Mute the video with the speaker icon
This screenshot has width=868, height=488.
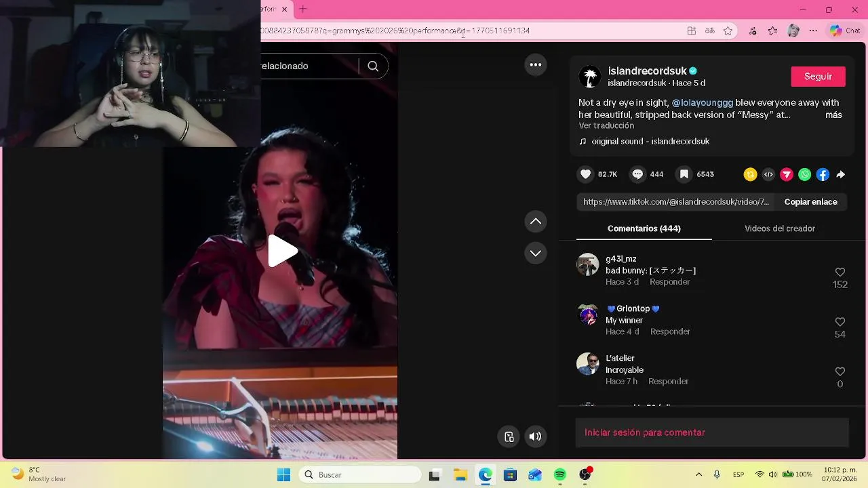tap(535, 436)
